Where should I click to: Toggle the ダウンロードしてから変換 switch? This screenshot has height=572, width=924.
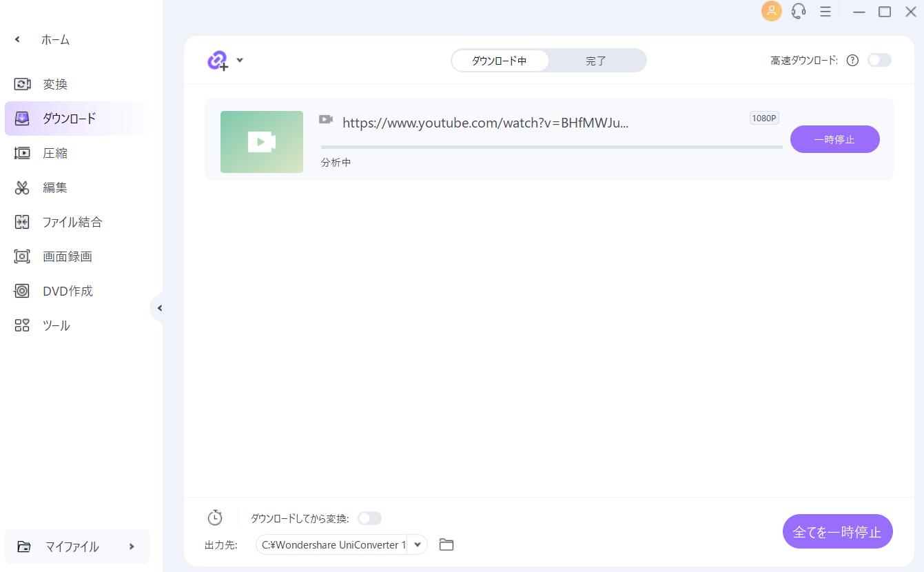click(x=369, y=518)
